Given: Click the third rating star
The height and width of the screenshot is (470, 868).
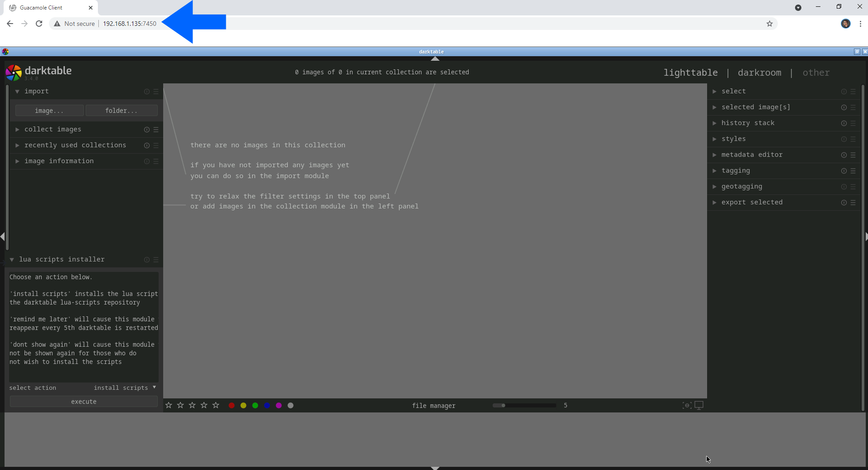Looking at the screenshot, I should click(x=192, y=405).
